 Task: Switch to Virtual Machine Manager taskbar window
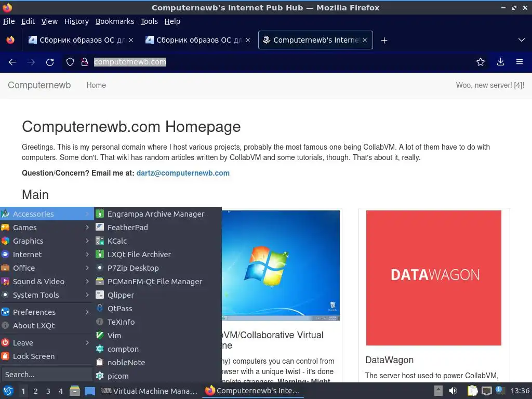click(x=149, y=391)
